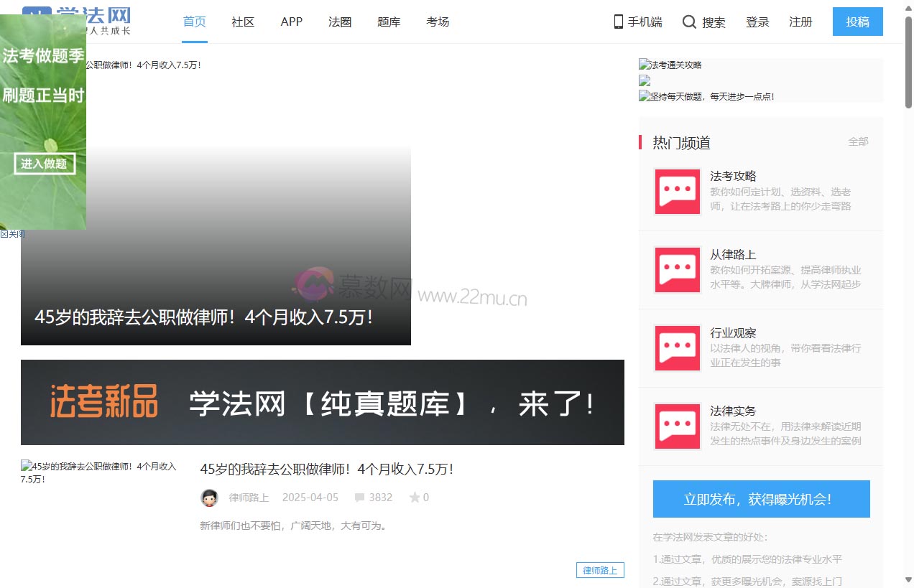Click the comment icon showing 3832
Screen dimensions: 914x588
pyautogui.click(x=359, y=497)
